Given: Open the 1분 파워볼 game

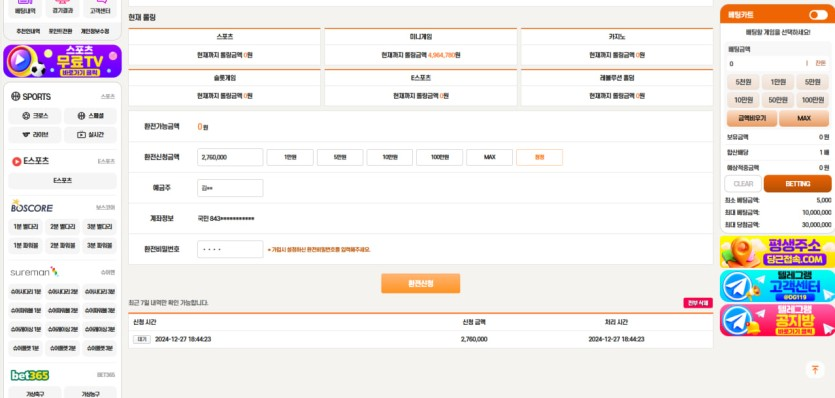Looking at the screenshot, I should [x=26, y=246].
